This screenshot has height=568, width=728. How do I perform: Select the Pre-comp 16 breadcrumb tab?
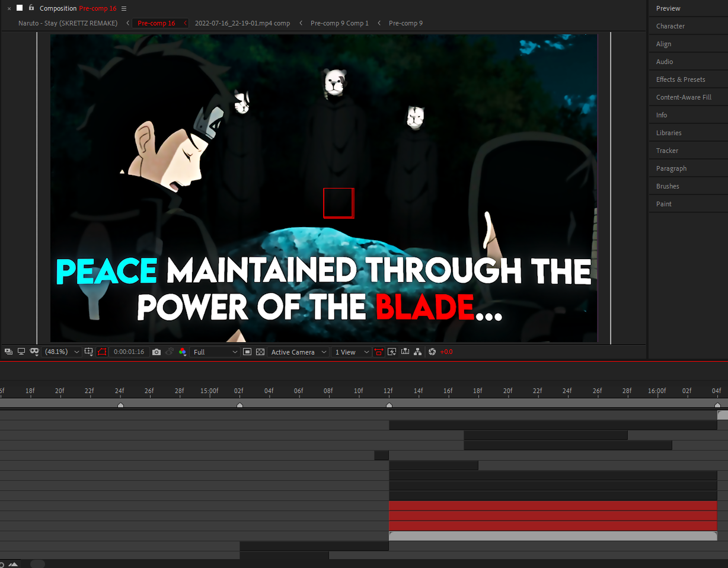pyautogui.click(x=157, y=23)
